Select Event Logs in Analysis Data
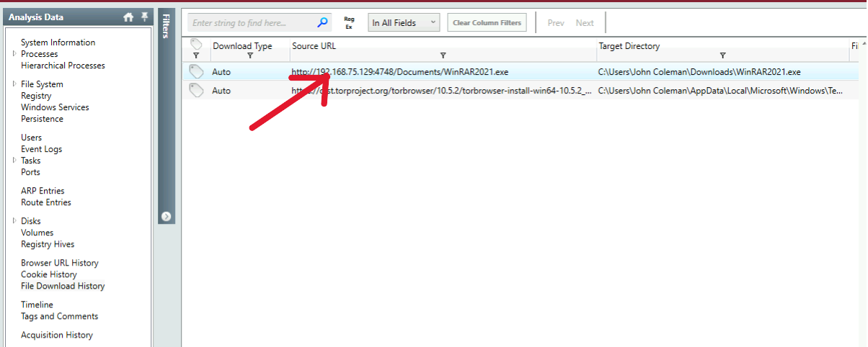The height and width of the screenshot is (347, 868). [x=41, y=149]
